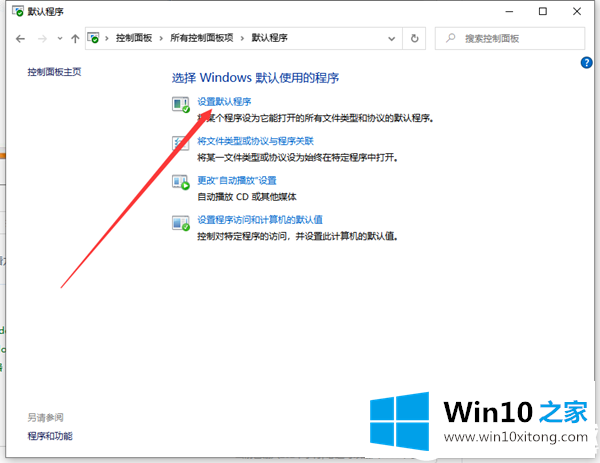Click the program access defaults icon
600x463 pixels.
[x=181, y=223]
